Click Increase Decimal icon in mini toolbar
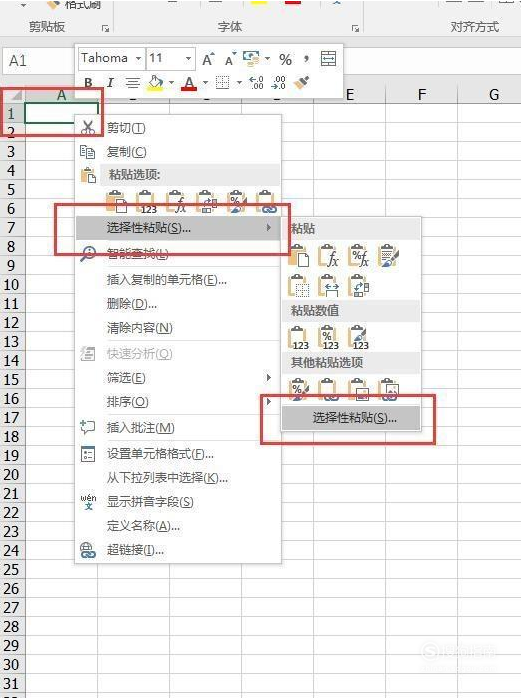This screenshot has width=521, height=698. pos(256,82)
